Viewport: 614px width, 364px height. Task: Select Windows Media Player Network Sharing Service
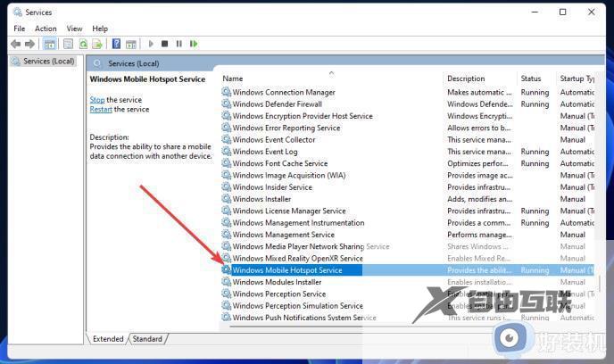tap(408, 246)
